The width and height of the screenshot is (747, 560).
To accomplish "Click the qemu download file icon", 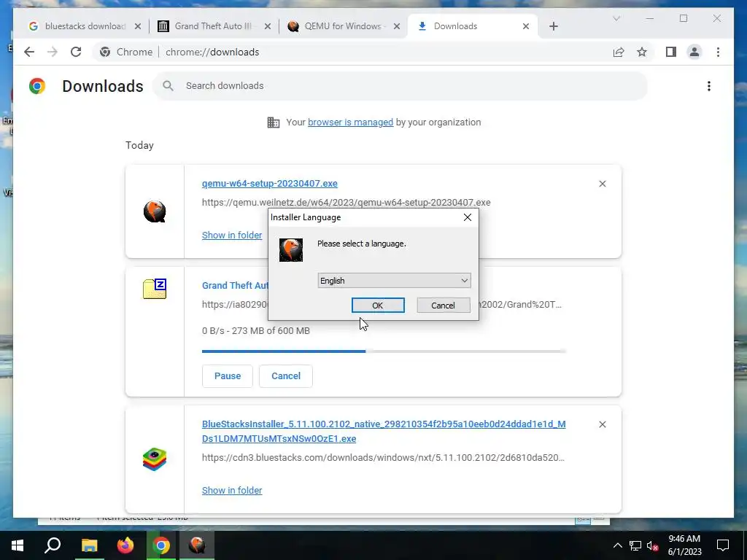I will point(155,211).
